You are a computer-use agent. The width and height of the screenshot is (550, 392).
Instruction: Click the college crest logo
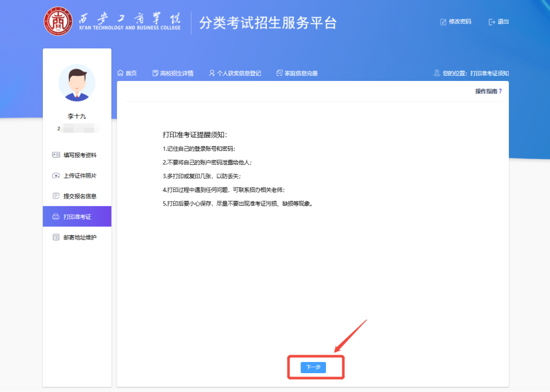pyautogui.click(x=59, y=20)
